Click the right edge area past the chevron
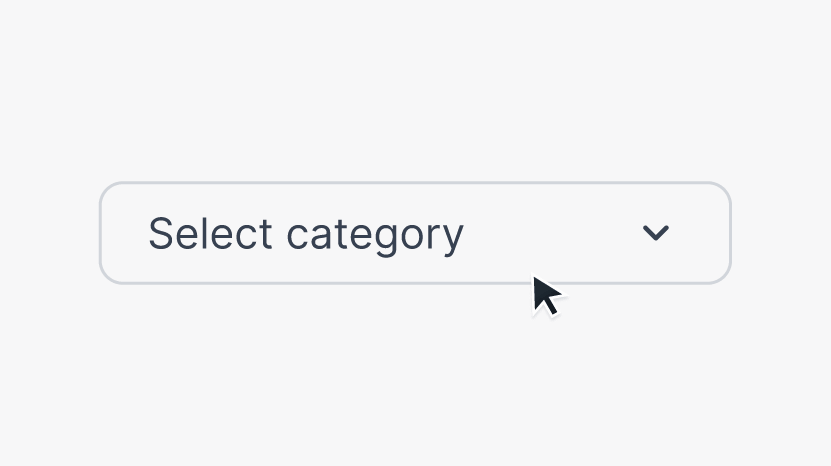 [x=704, y=233]
